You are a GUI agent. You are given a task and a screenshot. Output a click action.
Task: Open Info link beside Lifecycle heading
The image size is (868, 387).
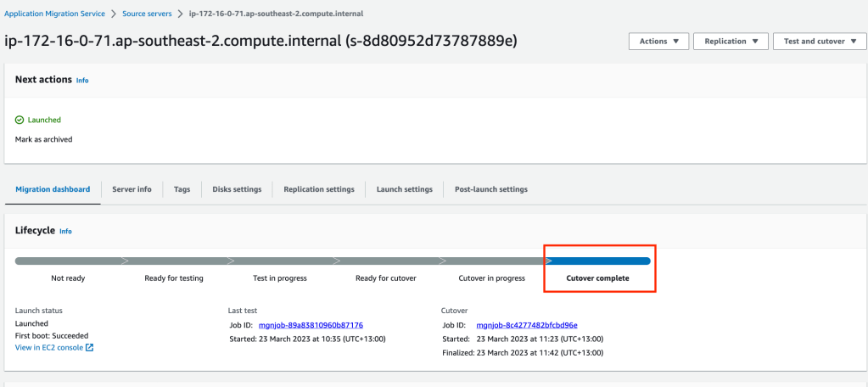(x=65, y=232)
